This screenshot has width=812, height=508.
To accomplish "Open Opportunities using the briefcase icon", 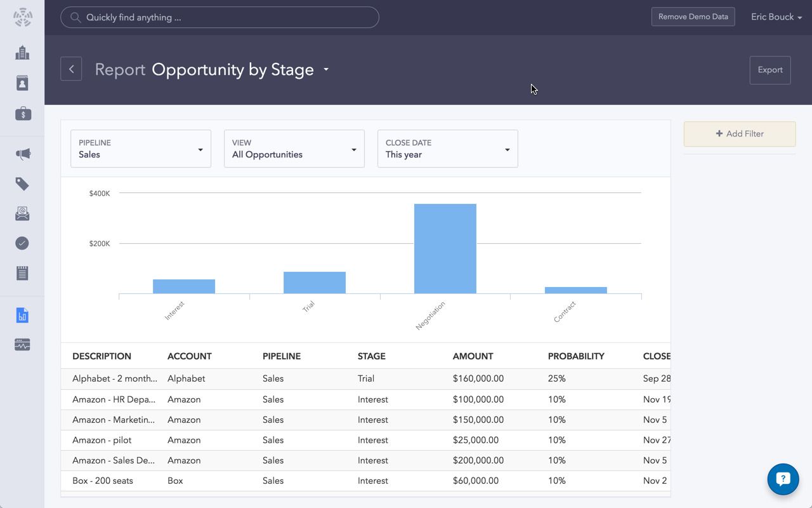I will pos(22,114).
